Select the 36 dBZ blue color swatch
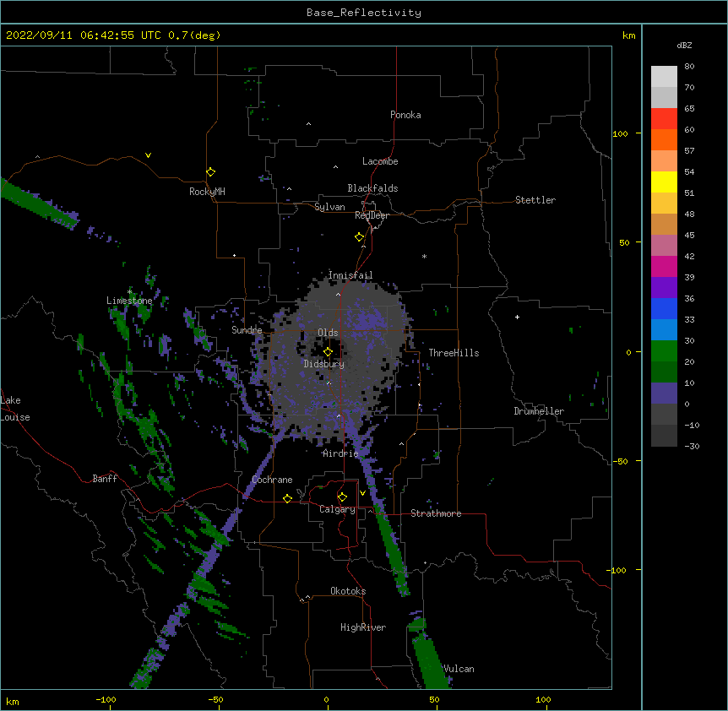728x711 pixels. pos(664,308)
